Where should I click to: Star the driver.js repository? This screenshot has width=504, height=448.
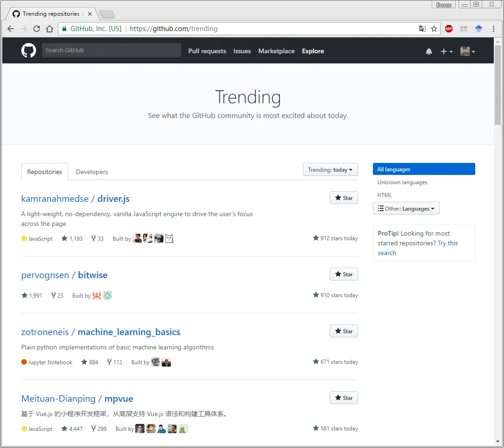click(344, 198)
